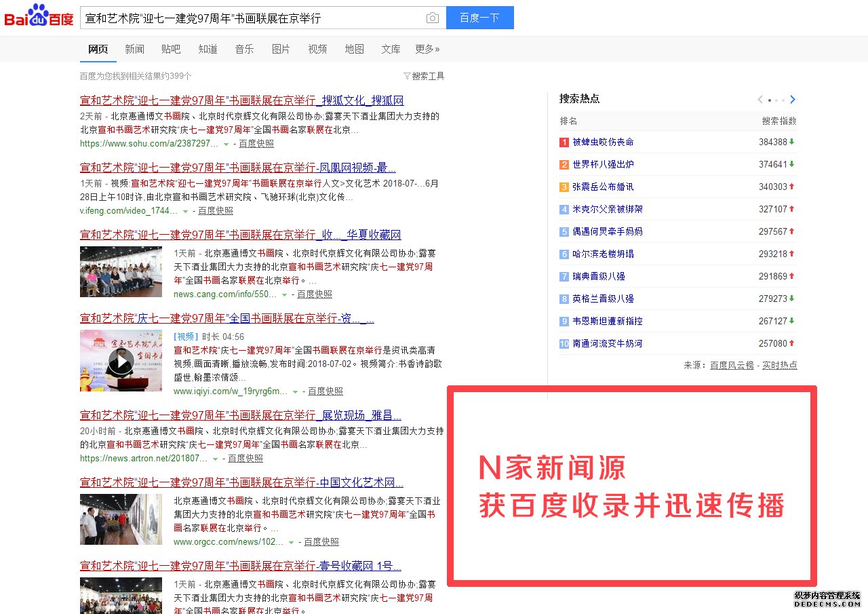This screenshot has height=614, width=868.
Task: Open hot search 瑞典晋级八强
Action: 599,276
